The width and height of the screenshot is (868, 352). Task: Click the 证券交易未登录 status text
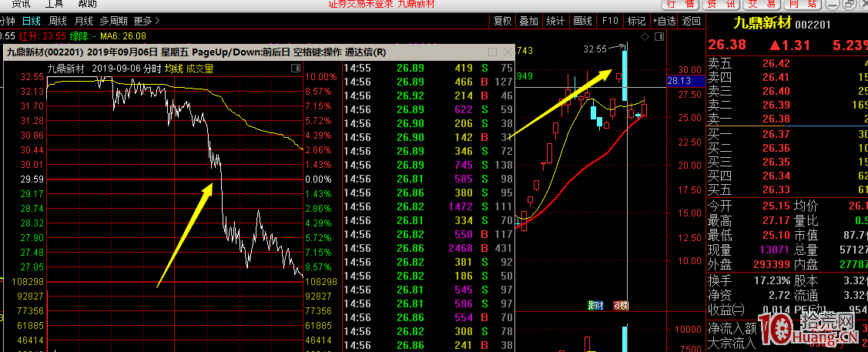(x=360, y=3)
